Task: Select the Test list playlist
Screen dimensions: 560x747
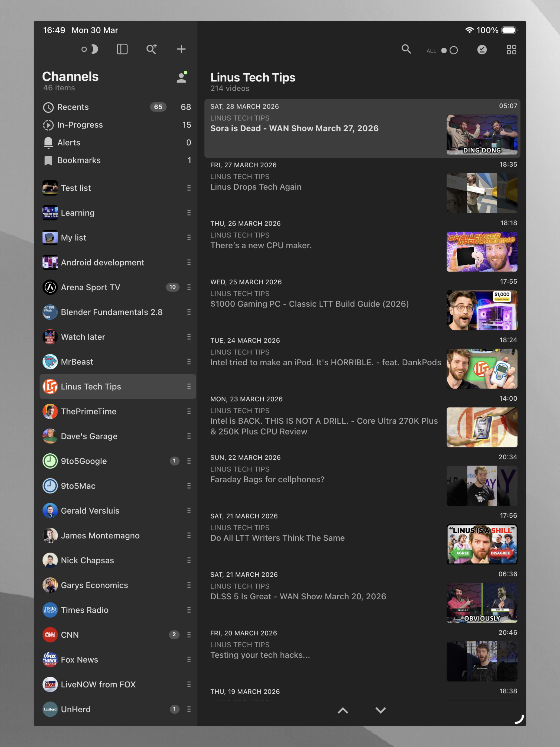Action: click(118, 188)
